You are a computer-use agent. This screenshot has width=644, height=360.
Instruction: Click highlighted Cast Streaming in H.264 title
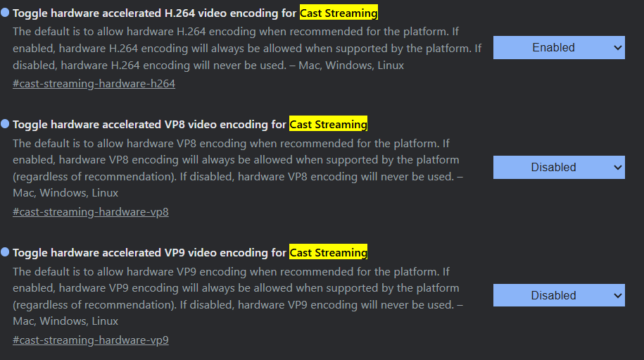coord(339,13)
